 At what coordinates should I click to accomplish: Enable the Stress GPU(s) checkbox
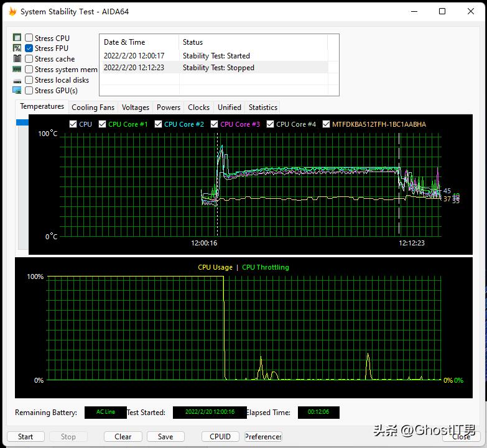pyautogui.click(x=29, y=91)
